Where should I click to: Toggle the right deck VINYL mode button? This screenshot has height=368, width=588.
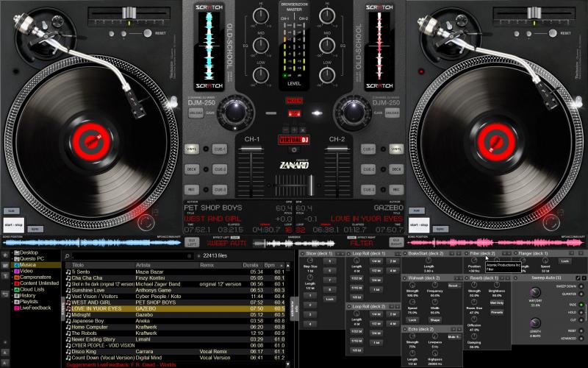396,149
